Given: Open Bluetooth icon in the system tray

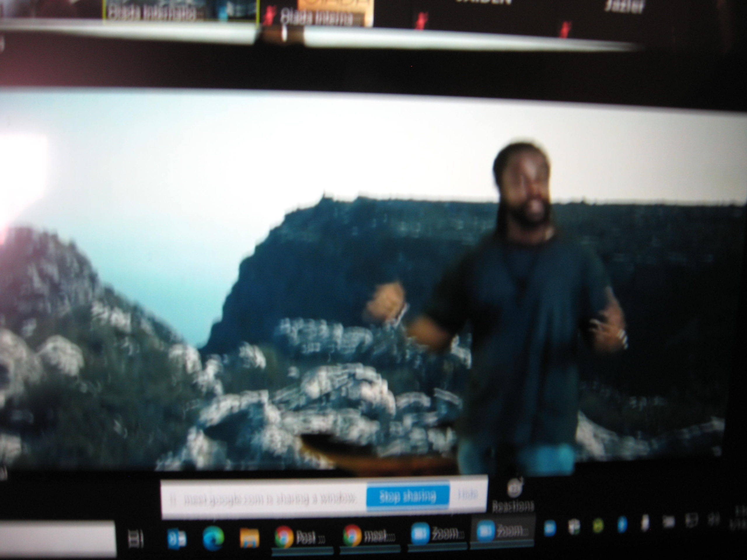Looking at the screenshot, I should [622, 525].
